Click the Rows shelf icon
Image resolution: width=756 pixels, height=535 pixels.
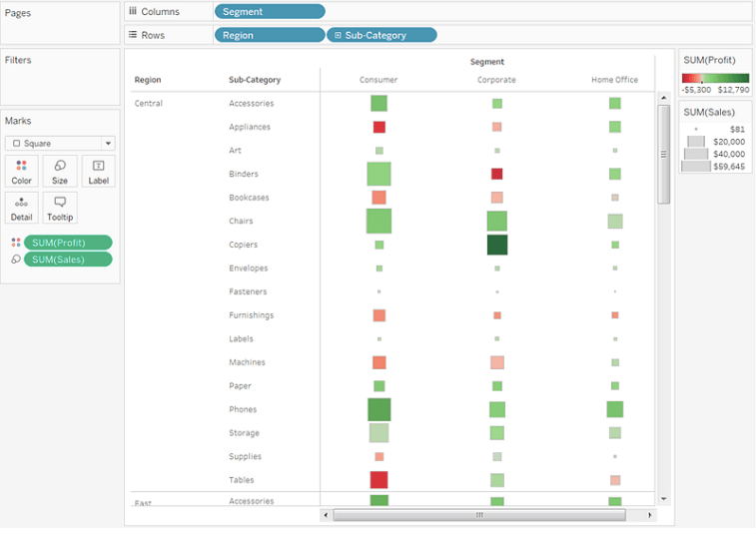coord(133,35)
